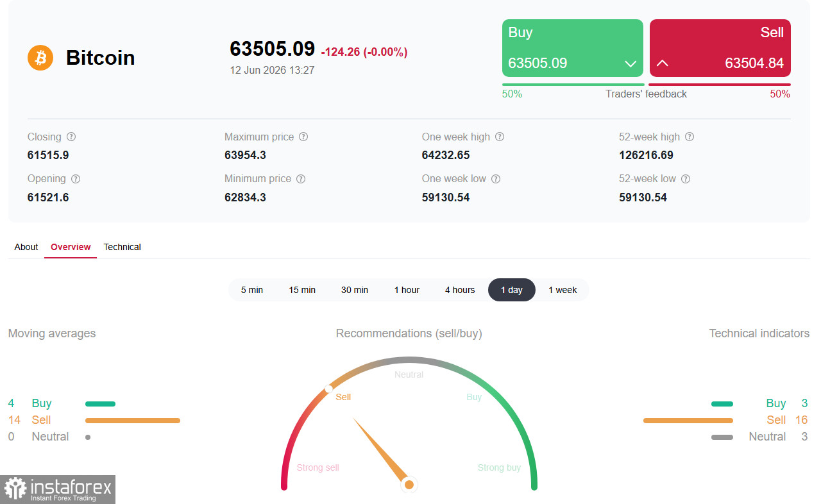Click the Strong buy gauge label
The width and height of the screenshot is (821, 504).
pos(499,467)
